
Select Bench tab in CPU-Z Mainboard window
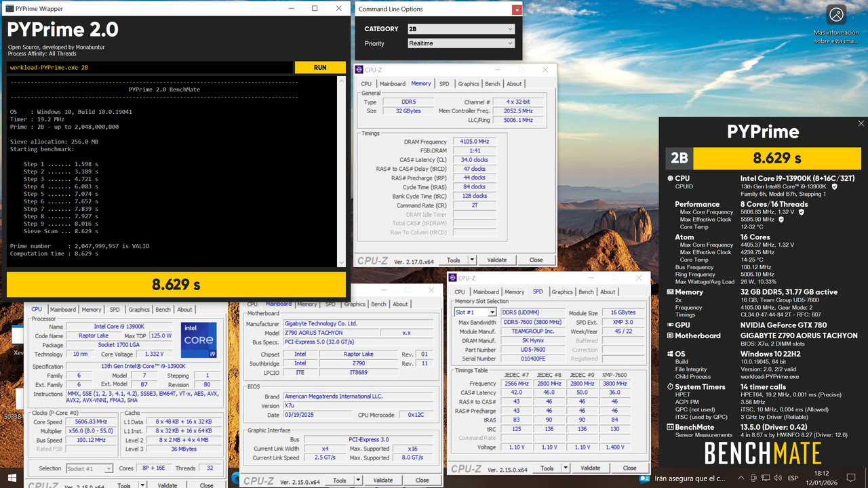pyautogui.click(x=378, y=304)
